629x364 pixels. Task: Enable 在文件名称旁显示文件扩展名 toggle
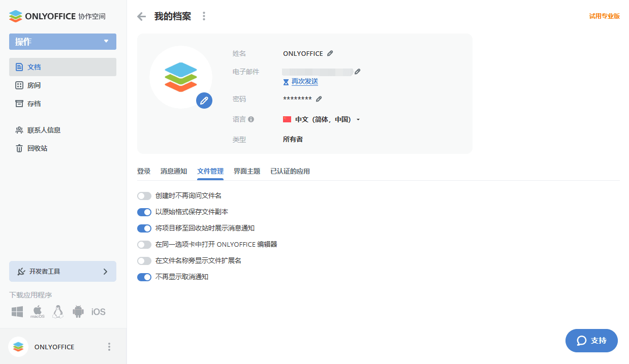coord(144,261)
